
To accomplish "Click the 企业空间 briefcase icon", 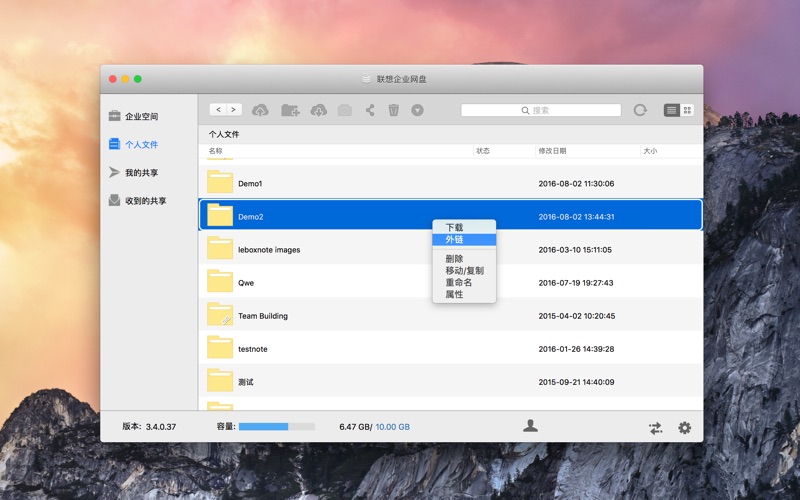I will coord(114,116).
